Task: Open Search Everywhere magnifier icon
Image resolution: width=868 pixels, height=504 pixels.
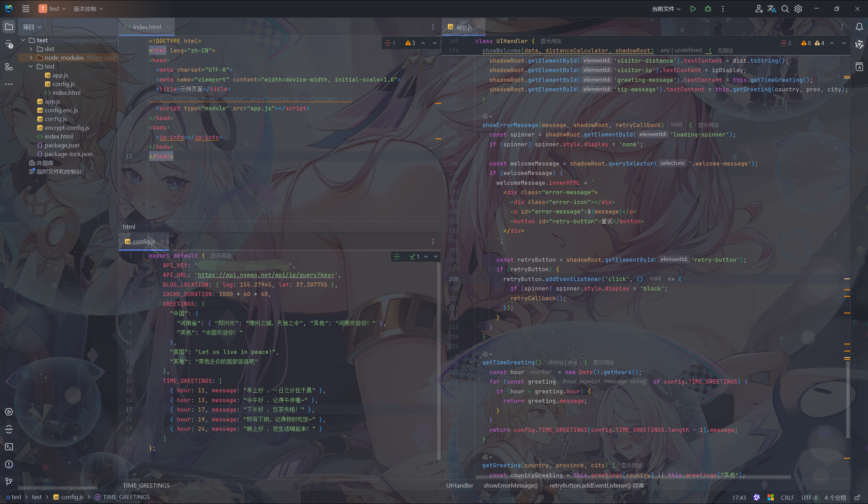Action: pos(785,9)
